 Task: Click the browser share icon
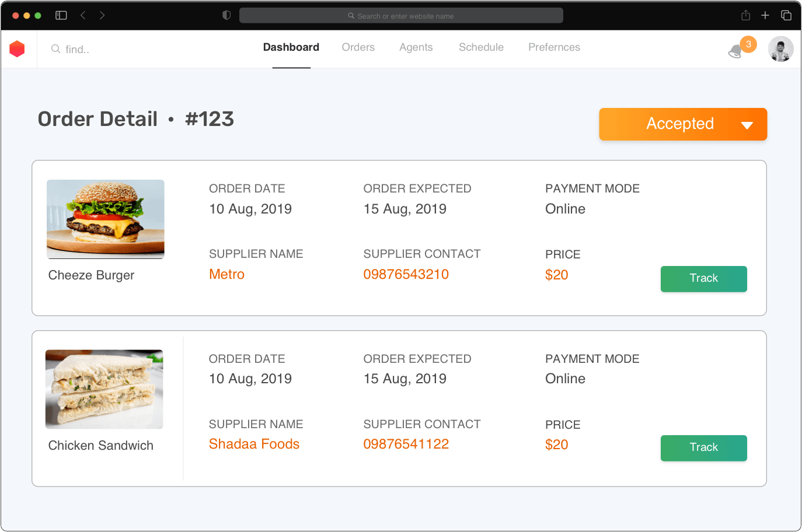tap(745, 15)
